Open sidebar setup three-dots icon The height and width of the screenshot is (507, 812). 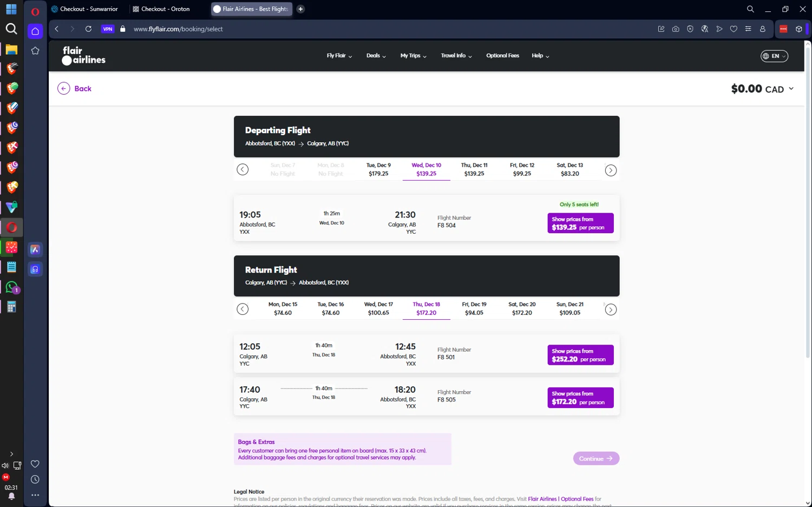[x=35, y=495]
